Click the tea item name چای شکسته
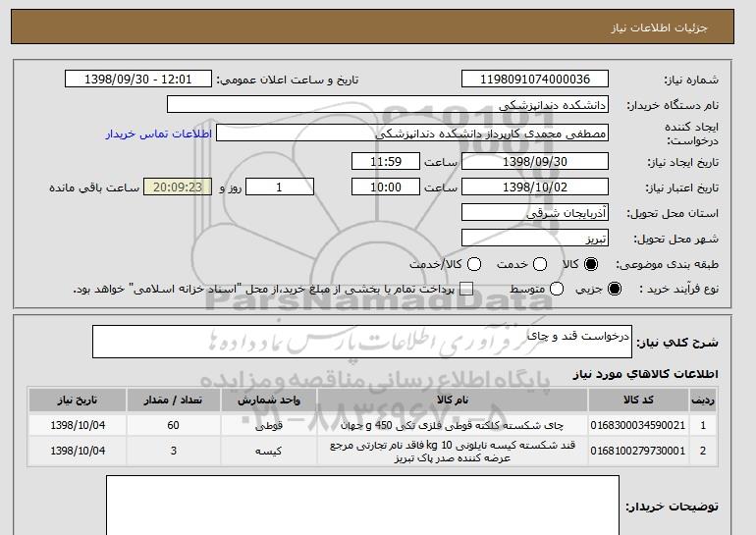 (x=453, y=426)
